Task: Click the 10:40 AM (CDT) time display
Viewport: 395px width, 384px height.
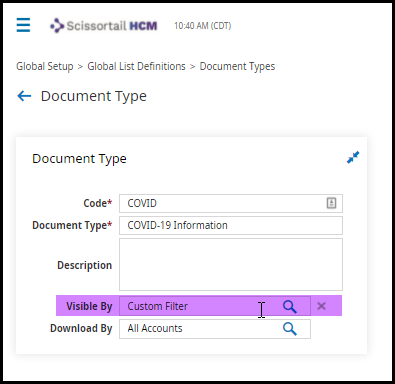Action: (203, 26)
